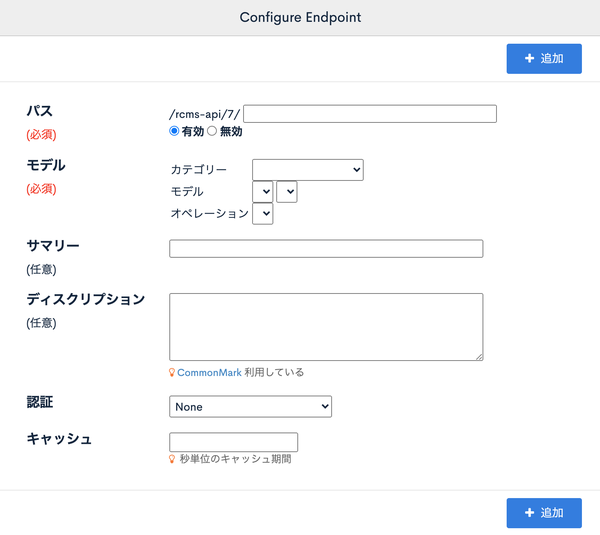
Task: Click the path input after /rcms-api/7/
Action: [370, 114]
